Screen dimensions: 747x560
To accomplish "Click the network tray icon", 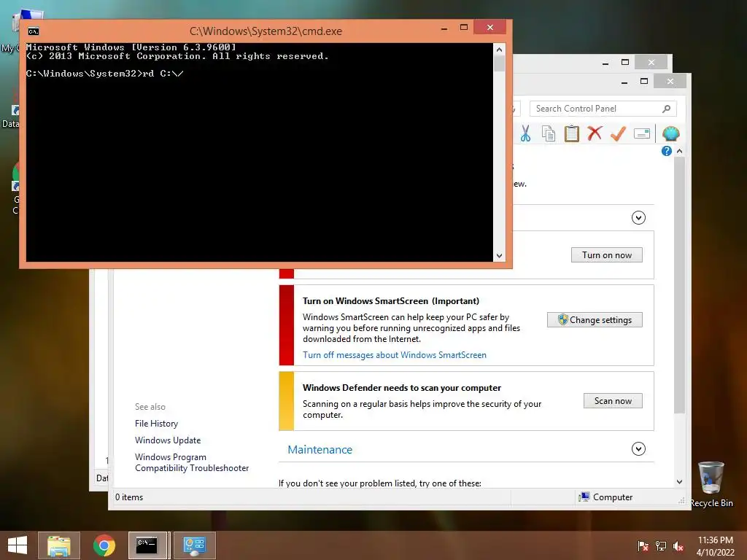I will click(661, 545).
